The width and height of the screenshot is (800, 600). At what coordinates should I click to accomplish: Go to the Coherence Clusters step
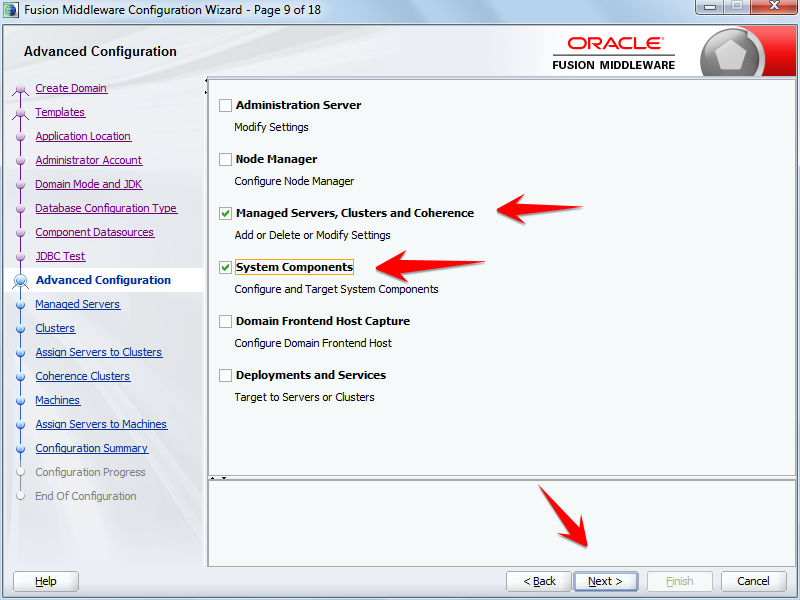pyautogui.click(x=82, y=376)
